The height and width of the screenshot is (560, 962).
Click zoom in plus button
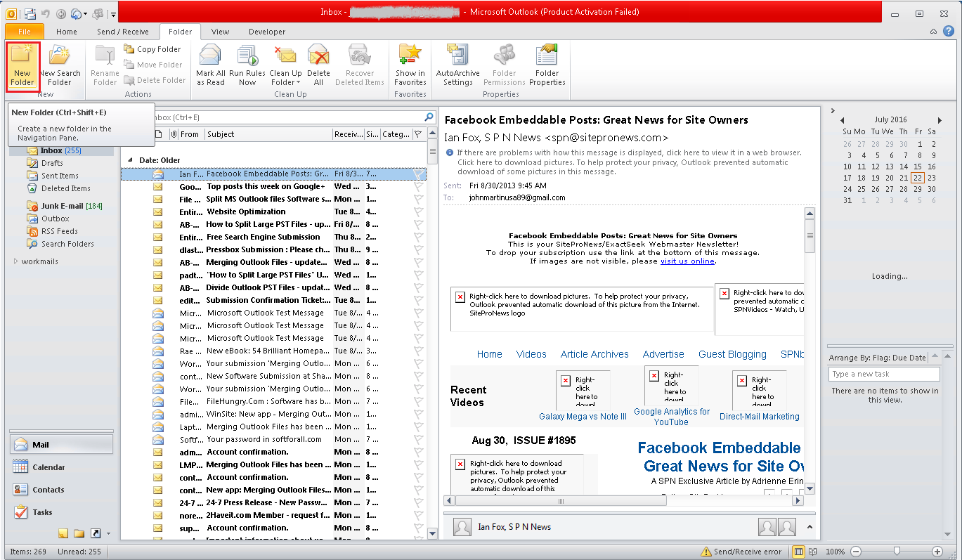click(937, 552)
